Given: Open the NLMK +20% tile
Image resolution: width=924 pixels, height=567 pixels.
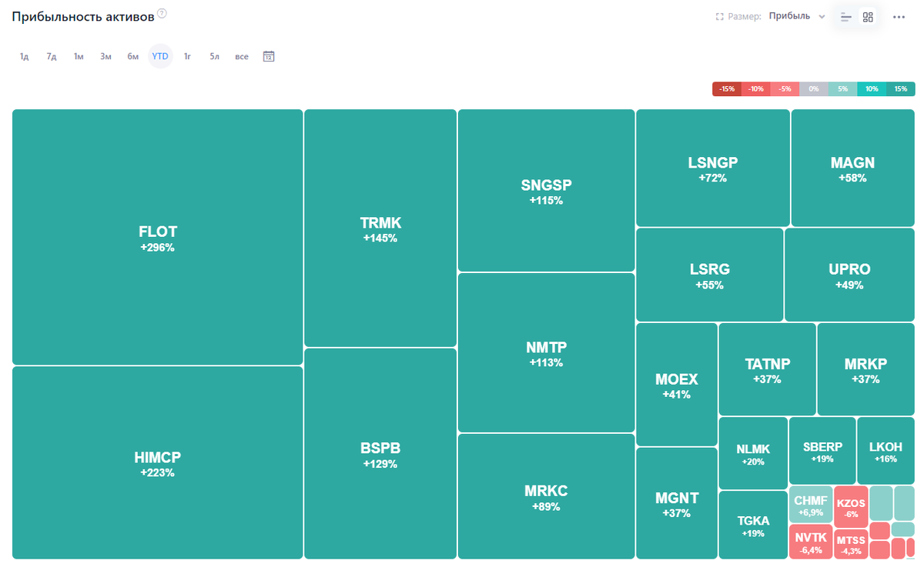Looking at the screenshot, I should (753, 453).
